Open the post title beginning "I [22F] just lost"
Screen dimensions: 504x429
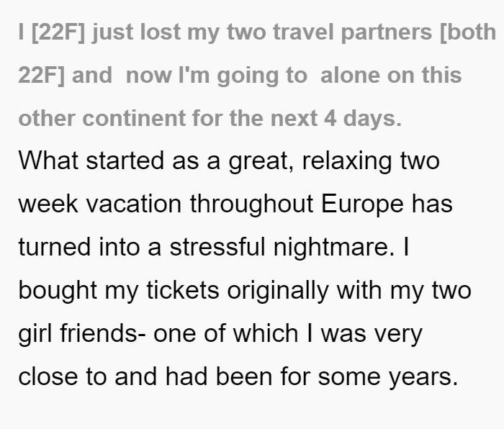click(257, 75)
